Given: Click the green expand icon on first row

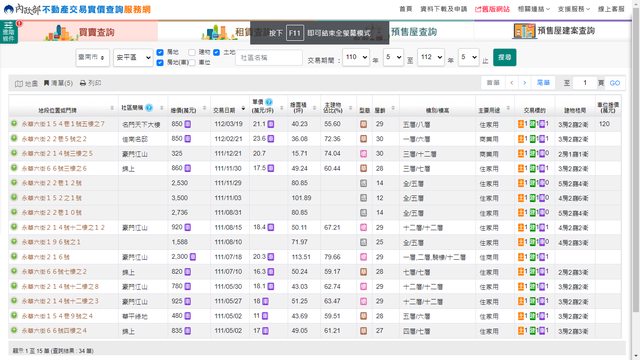Looking at the screenshot, I should pyautogui.click(x=14, y=123).
